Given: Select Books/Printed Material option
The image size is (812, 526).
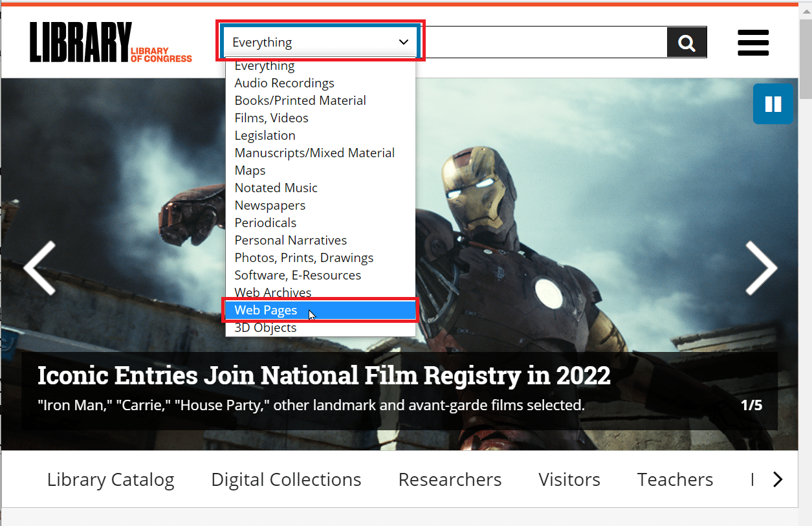Looking at the screenshot, I should pyautogui.click(x=320, y=100).
